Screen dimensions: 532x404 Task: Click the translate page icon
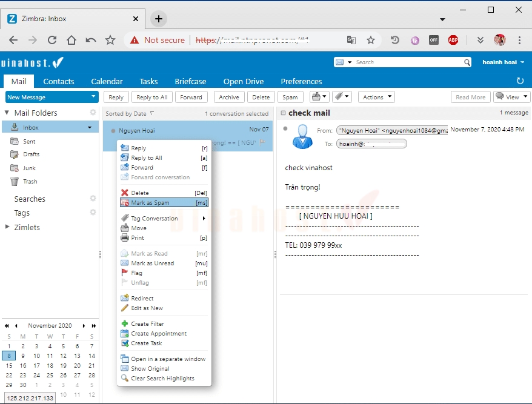coord(351,40)
